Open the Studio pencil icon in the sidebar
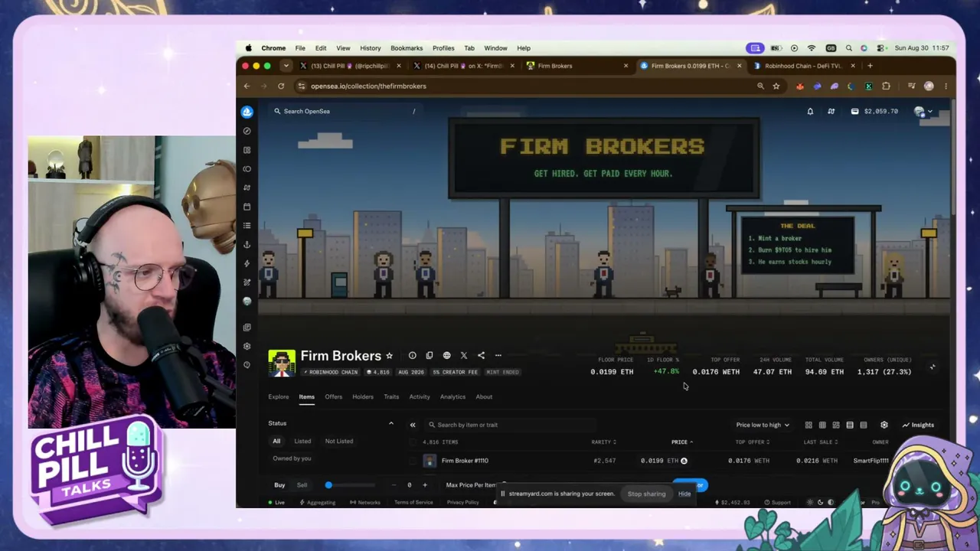This screenshot has height=551, width=980. 247,282
